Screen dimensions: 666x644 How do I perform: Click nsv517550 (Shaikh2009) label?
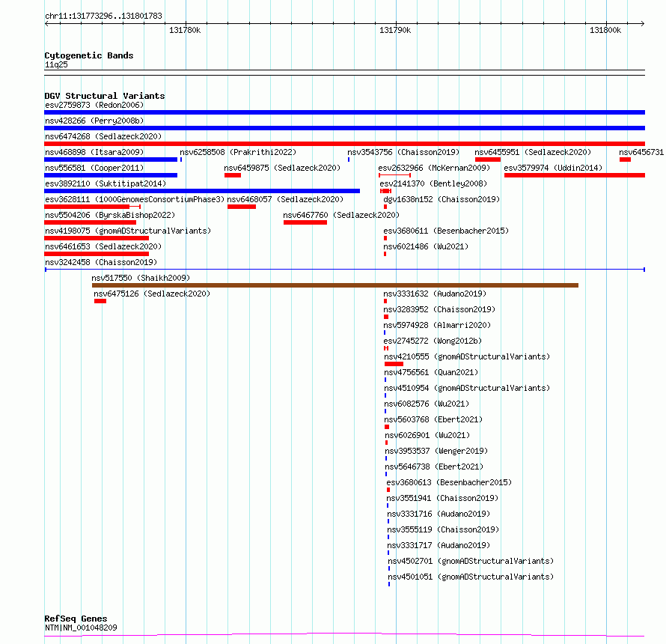(141, 278)
